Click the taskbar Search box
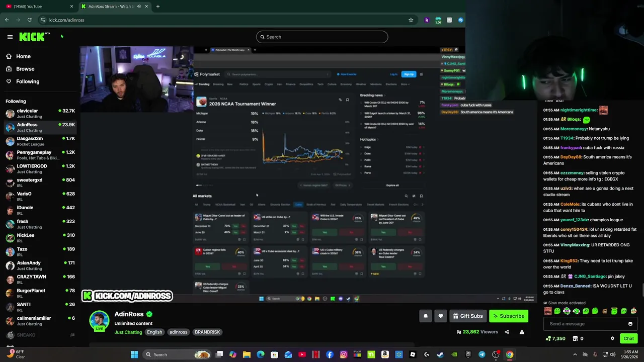Screen dimensions: 644x362 176,354
